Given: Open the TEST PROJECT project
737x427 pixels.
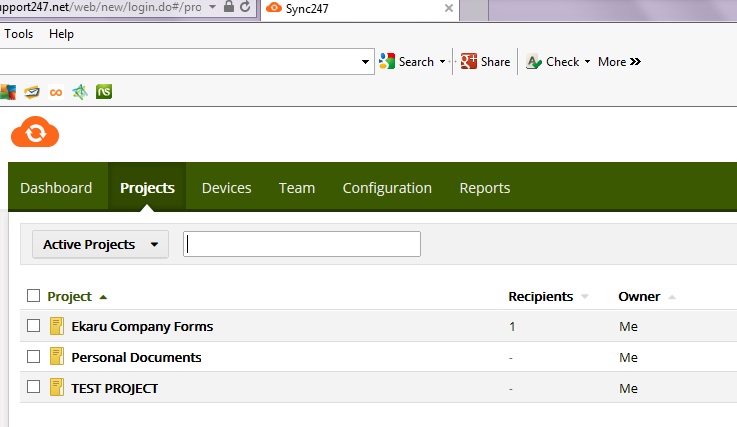Looking at the screenshot, I should pyautogui.click(x=114, y=388).
